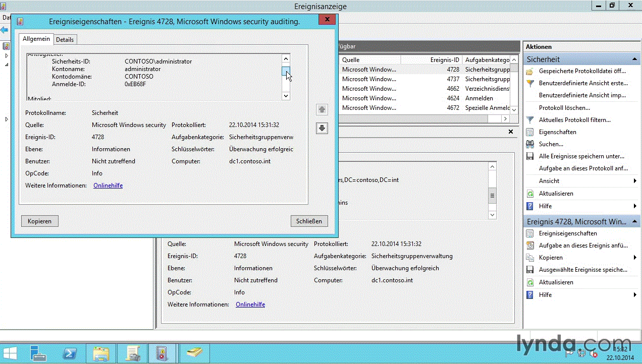Screen dimensions: 642x364
Task: Click the icon beside Ereigniseigenschaften in Aktionen
Action: (529, 233)
